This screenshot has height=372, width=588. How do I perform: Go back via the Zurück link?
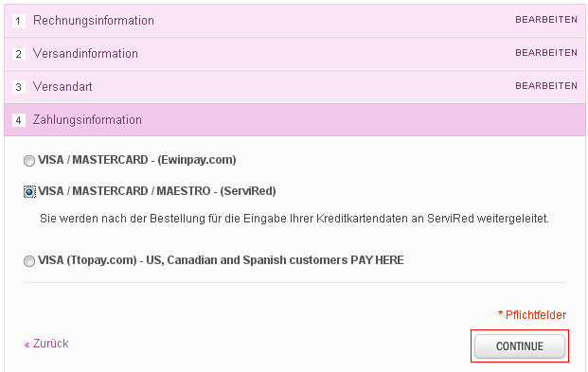46,344
